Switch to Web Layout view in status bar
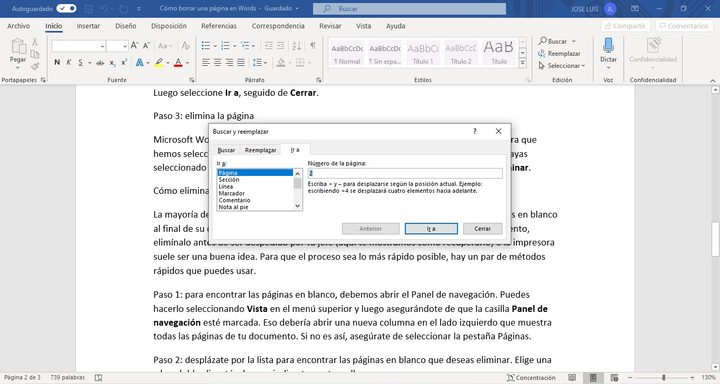The image size is (720, 384). (x=614, y=378)
